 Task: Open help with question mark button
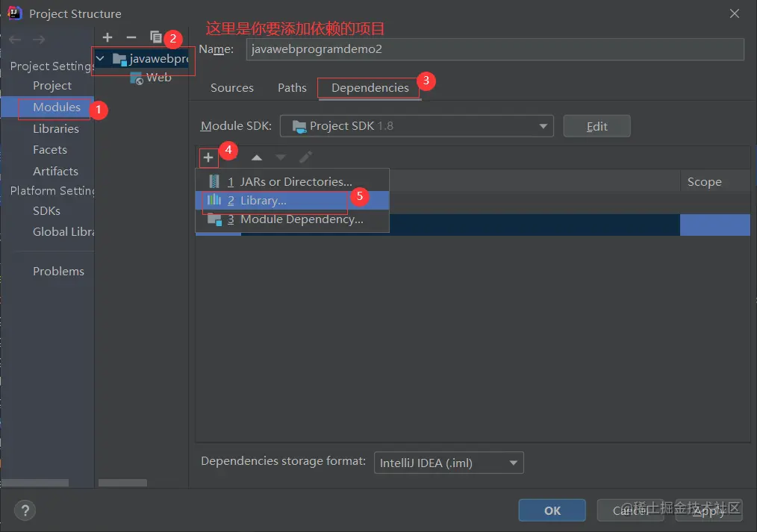pyautogui.click(x=25, y=510)
